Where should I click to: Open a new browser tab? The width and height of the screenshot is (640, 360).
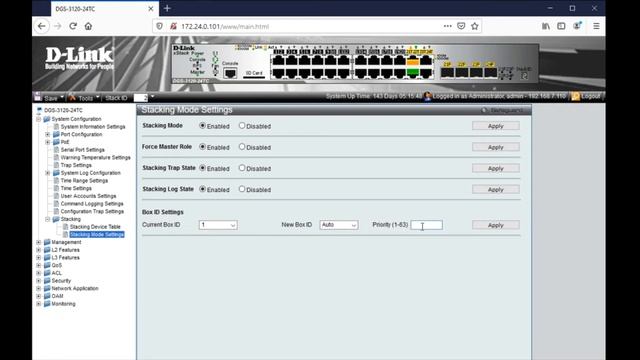(x=167, y=8)
